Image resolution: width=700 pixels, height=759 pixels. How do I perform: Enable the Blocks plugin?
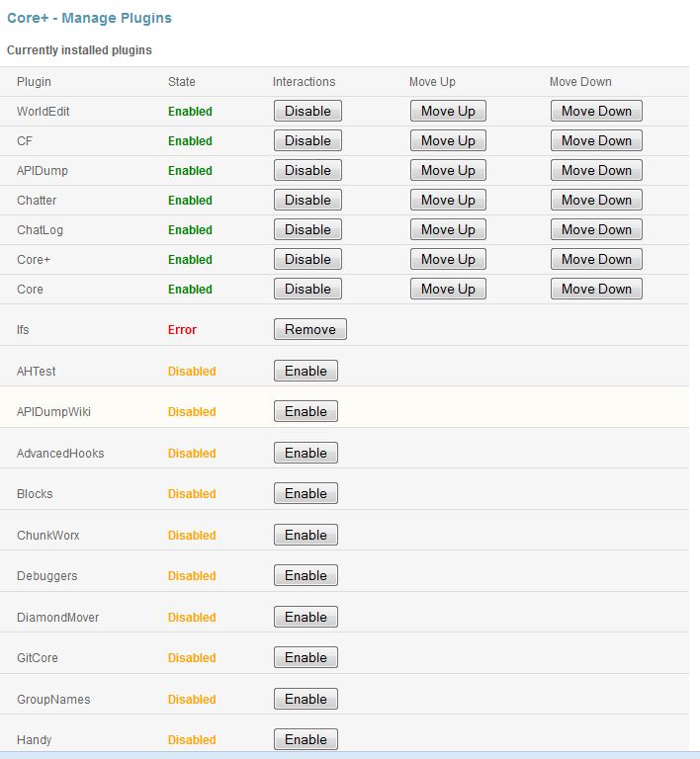pos(306,494)
